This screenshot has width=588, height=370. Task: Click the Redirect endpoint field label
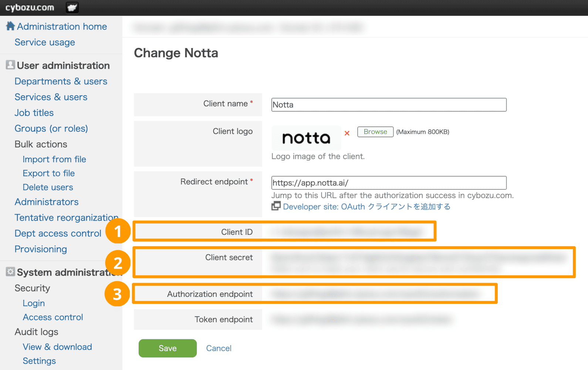click(214, 182)
